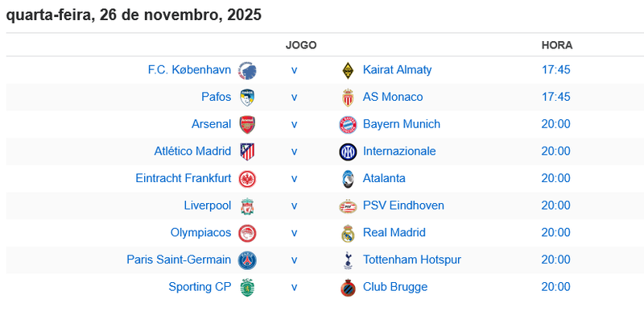Click the Sporting CP crest icon
Screen dimensions: 644x324
pos(247,287)
